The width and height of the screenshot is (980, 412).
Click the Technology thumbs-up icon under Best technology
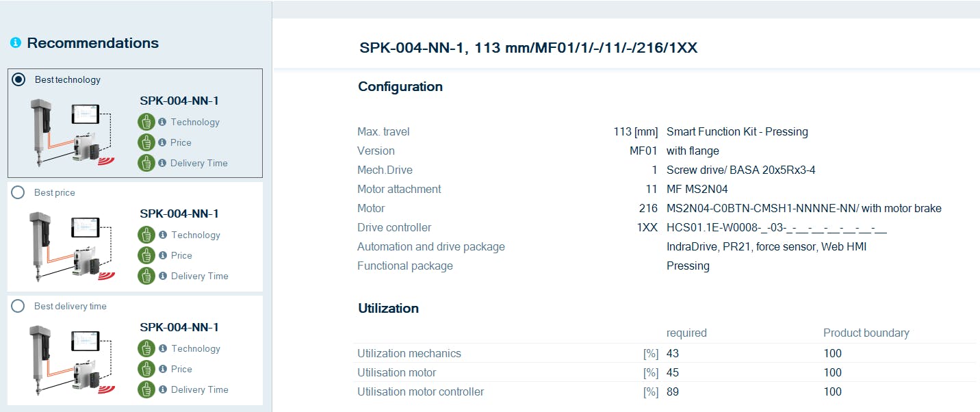(146, 122)
